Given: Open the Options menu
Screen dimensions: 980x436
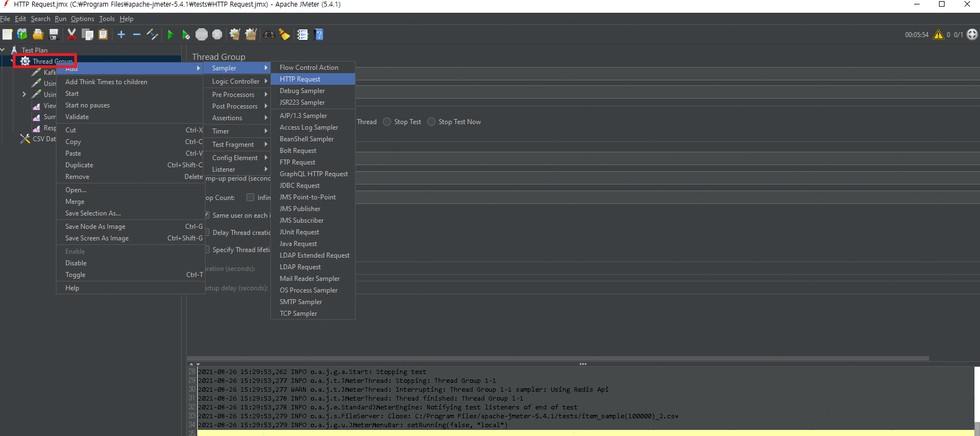Looking at the screenshot, I should (x=83, y=18).
